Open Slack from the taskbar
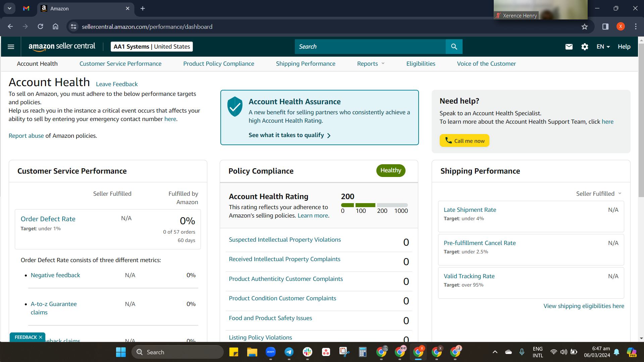 tap(308, 352)
